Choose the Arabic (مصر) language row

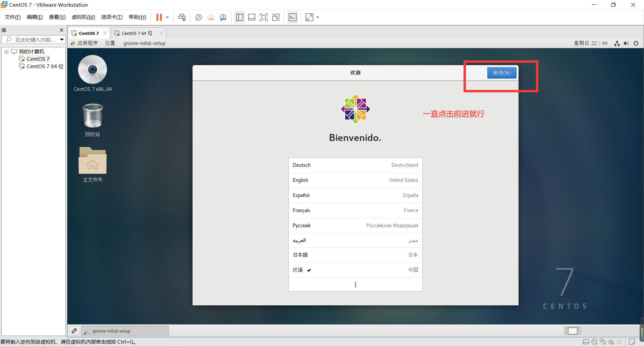click(x=355, y=240)
